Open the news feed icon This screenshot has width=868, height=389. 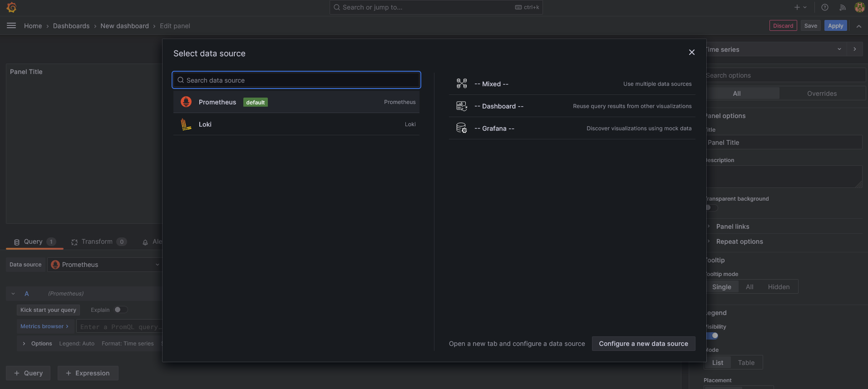(x=843, y=7)
